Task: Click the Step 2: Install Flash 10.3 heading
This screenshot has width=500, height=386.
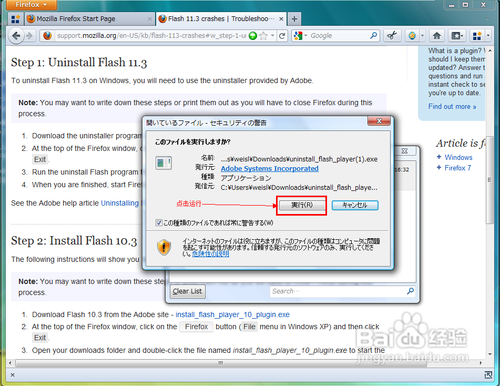Action: tap(74, 241)
